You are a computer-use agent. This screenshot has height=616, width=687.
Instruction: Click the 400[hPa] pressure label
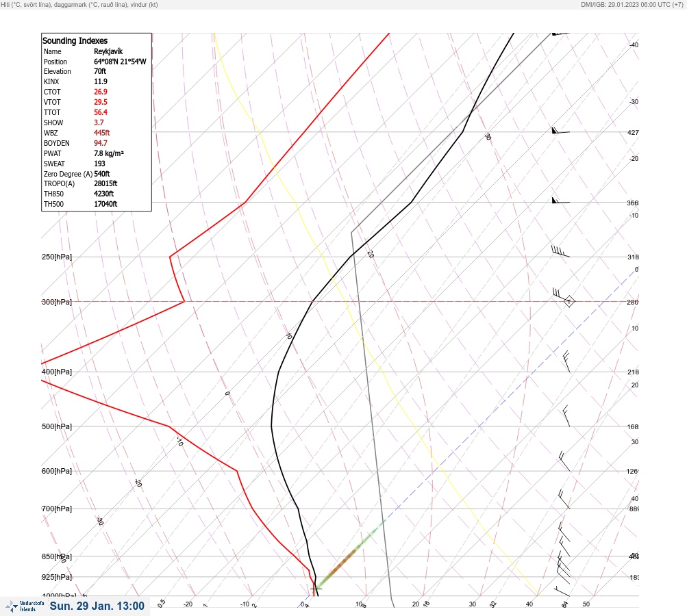pos(57,372)
